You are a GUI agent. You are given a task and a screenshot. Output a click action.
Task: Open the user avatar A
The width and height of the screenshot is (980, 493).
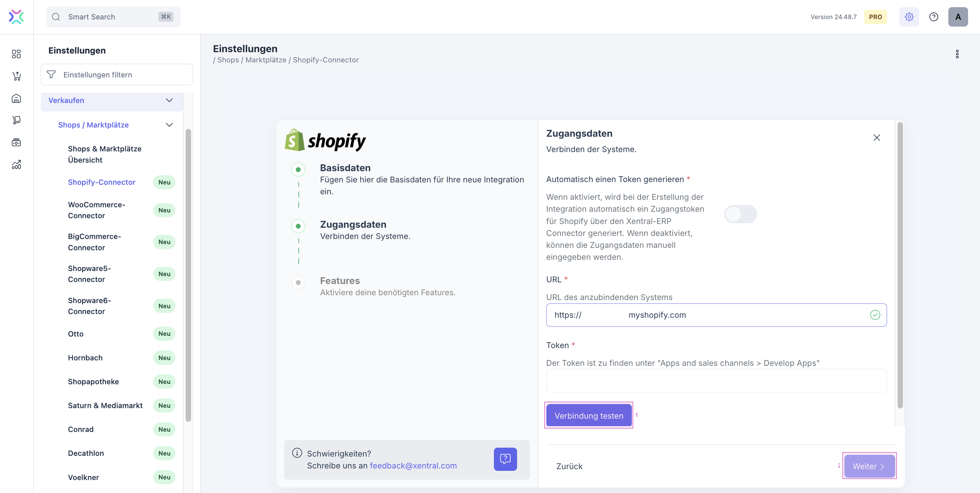[958, 17]
